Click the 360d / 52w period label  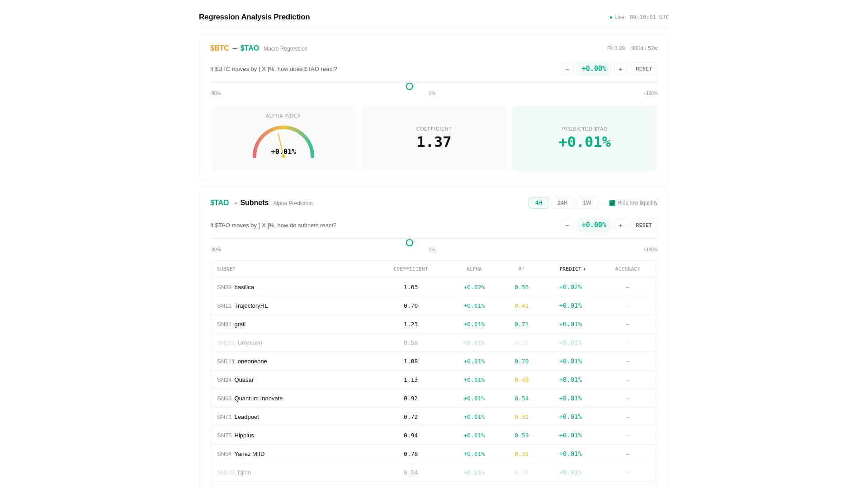644,48
